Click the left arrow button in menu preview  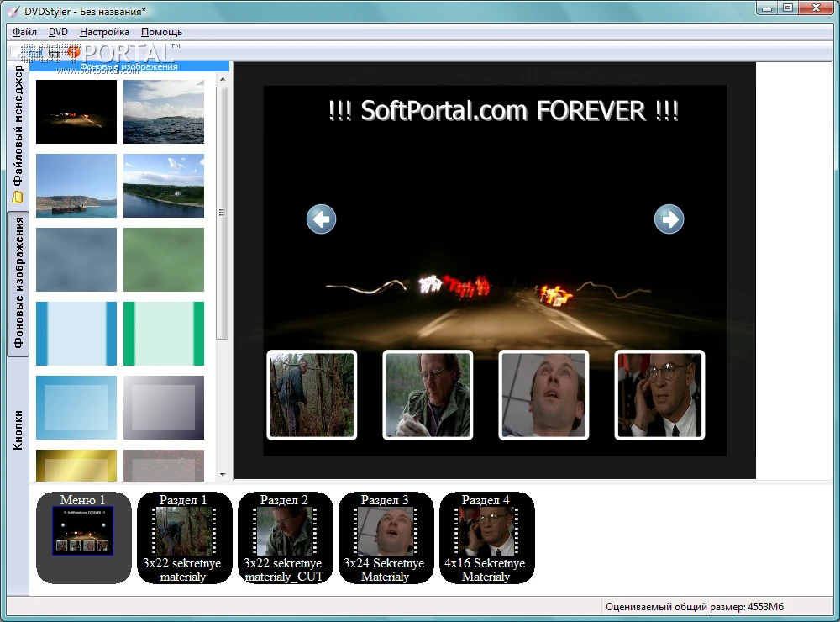pyautogui.click(x=321, y=219)
